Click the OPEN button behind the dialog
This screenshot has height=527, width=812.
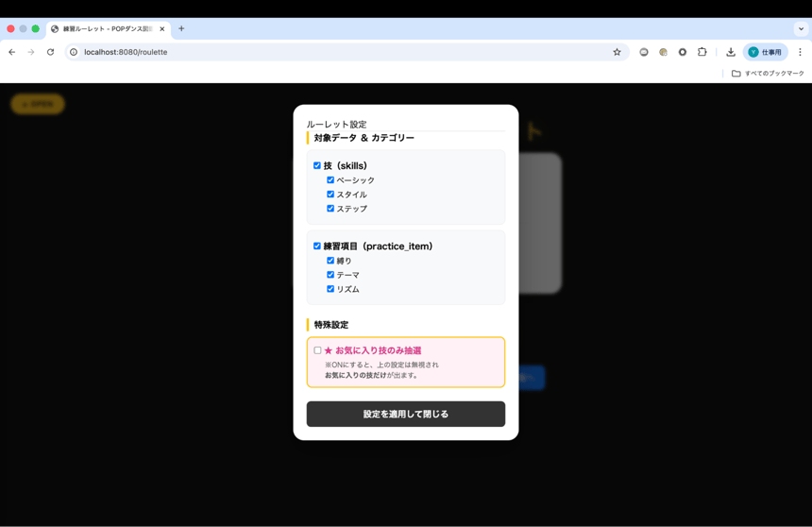coord(38,104)
